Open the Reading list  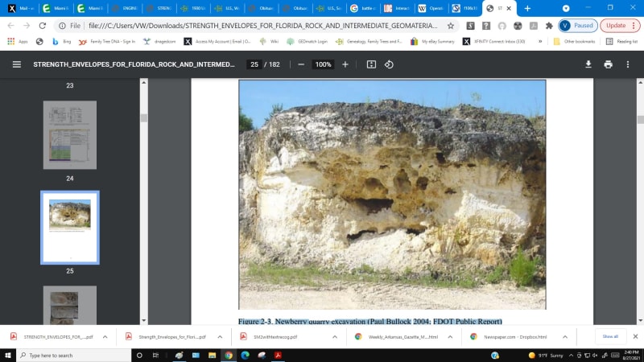pyautogui.click(x=621, y=42)
